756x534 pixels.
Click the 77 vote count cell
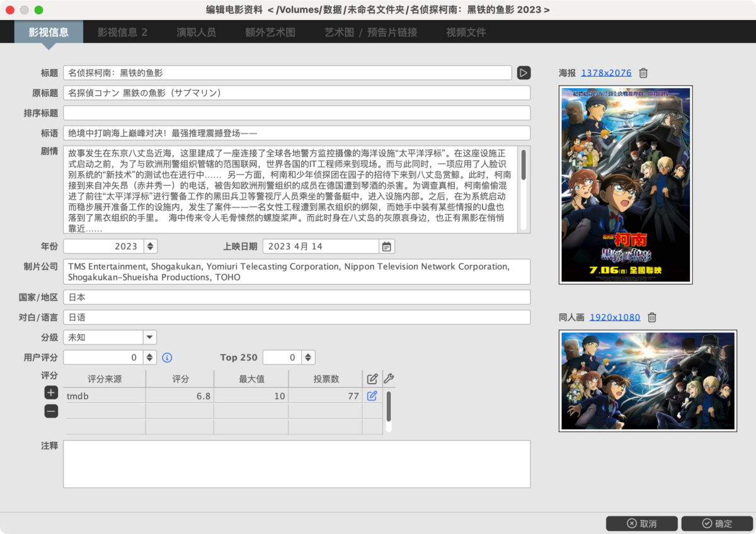326,395
